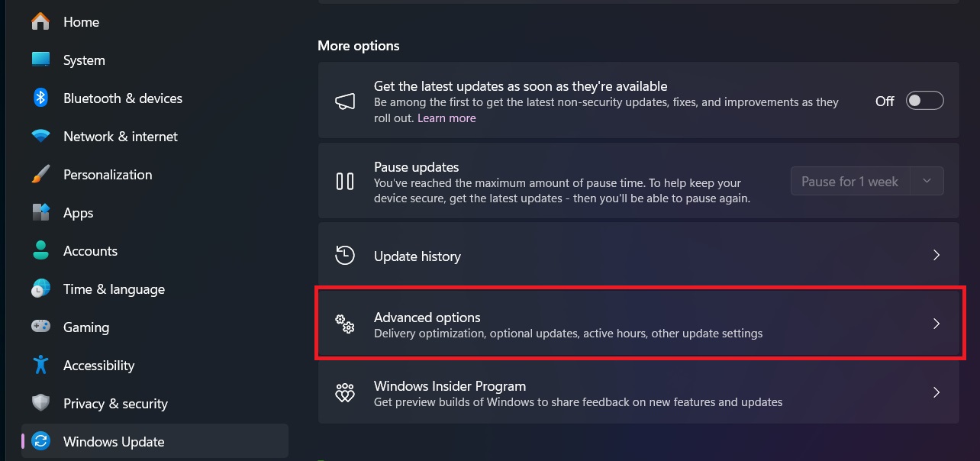
Task: Click the Accounts person icon
Action: pyautogui.click(x=40, y=251)
